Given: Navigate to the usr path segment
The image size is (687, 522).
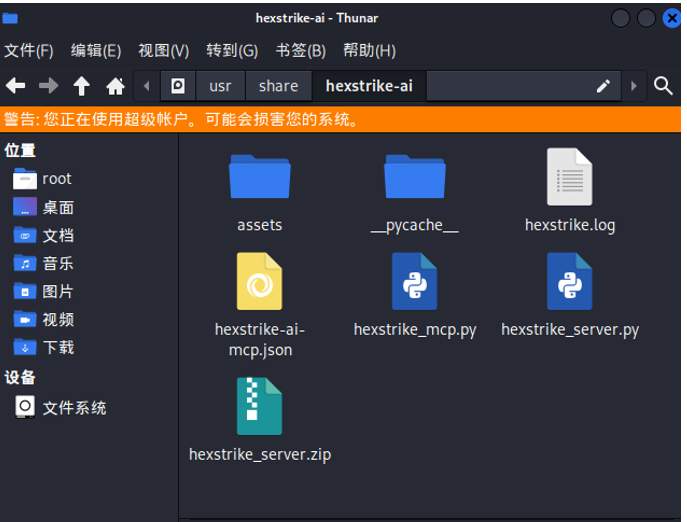Looking at the screenshot, I should tap(220, 86).
